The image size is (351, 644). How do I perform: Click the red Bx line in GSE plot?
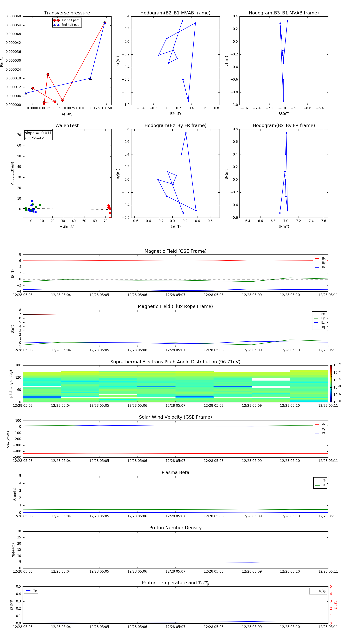pyautogui.click(x=175, y=261)
